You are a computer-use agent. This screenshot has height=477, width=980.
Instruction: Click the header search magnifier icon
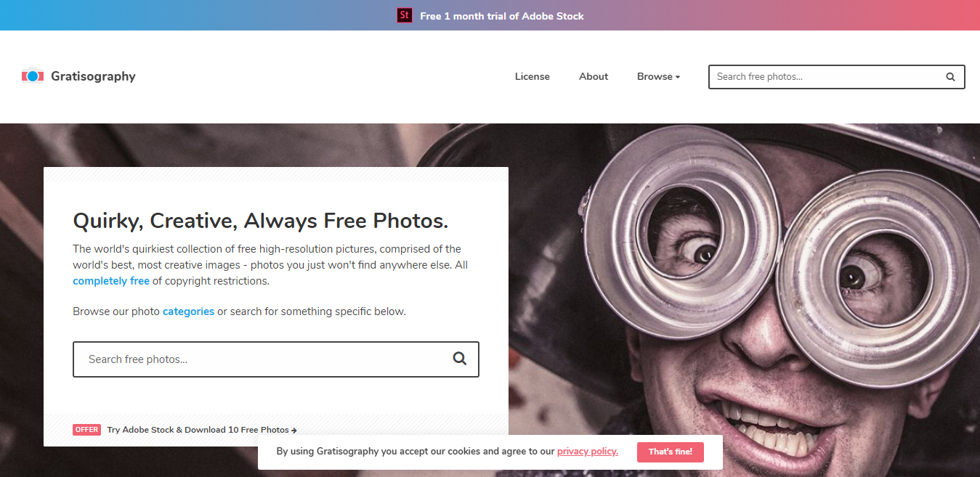pyautogui.click(x=950, y=77)
